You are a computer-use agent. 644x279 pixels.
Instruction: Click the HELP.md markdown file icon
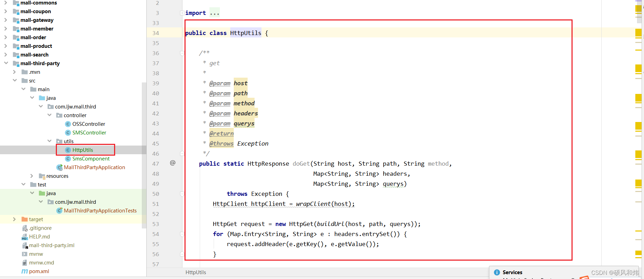click(x=25, y=237)
